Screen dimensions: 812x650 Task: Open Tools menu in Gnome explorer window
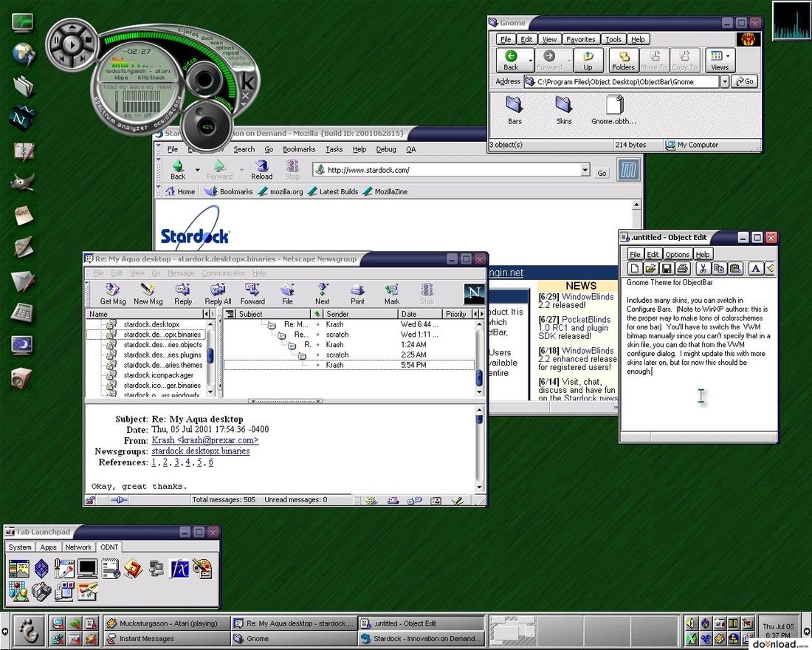(613, 39)
